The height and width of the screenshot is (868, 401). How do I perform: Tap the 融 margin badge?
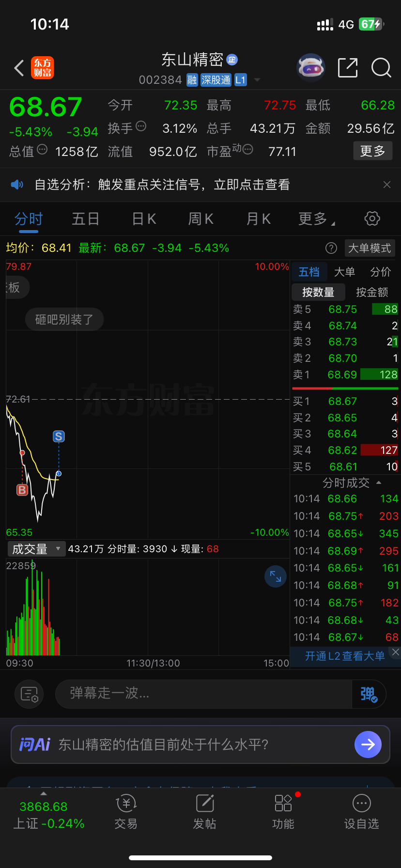[x=192, y=80]
